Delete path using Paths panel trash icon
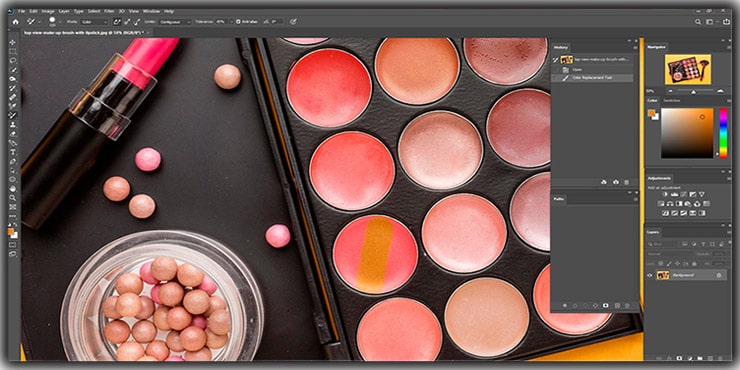 [627, 305]
